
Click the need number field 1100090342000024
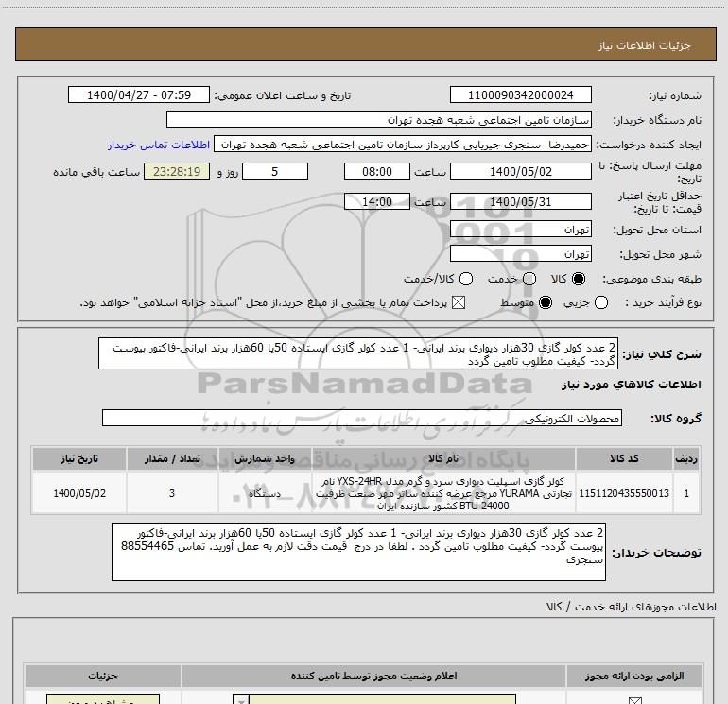[520, 95]
